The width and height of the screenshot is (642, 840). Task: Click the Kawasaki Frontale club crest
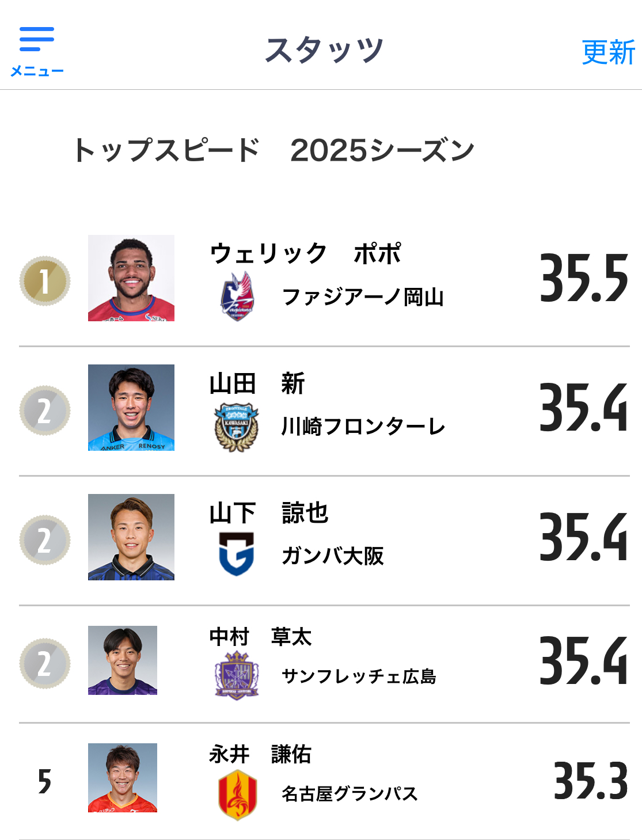[237, 427]
